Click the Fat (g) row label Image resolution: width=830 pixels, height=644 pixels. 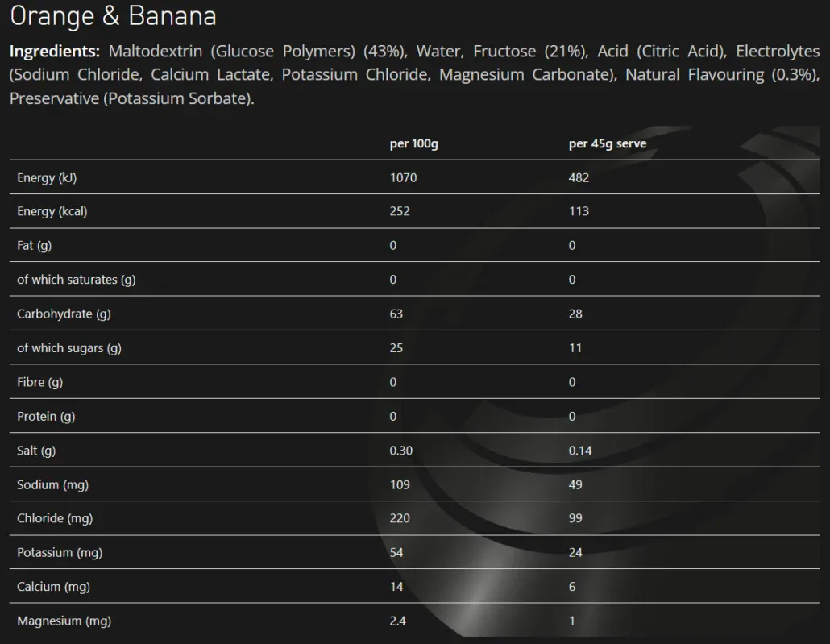click(34, 245)
